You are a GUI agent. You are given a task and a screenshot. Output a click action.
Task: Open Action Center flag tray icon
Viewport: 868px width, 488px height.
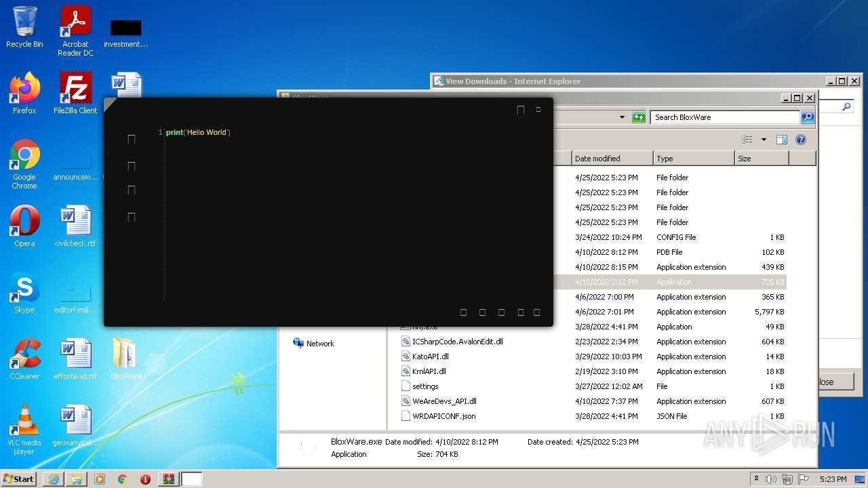804,479
